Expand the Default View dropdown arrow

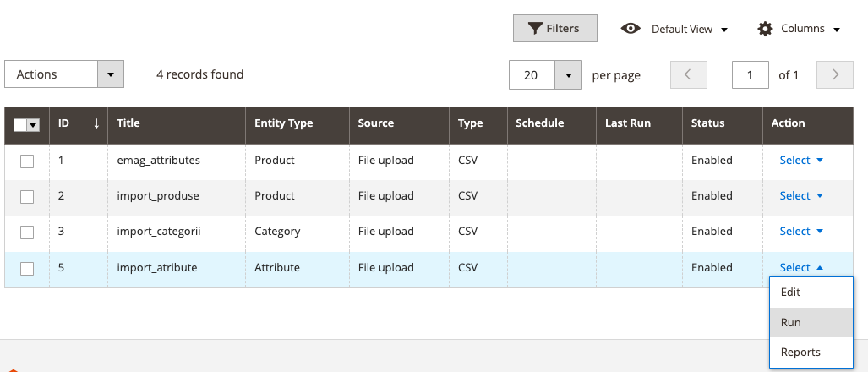(724, 30)
